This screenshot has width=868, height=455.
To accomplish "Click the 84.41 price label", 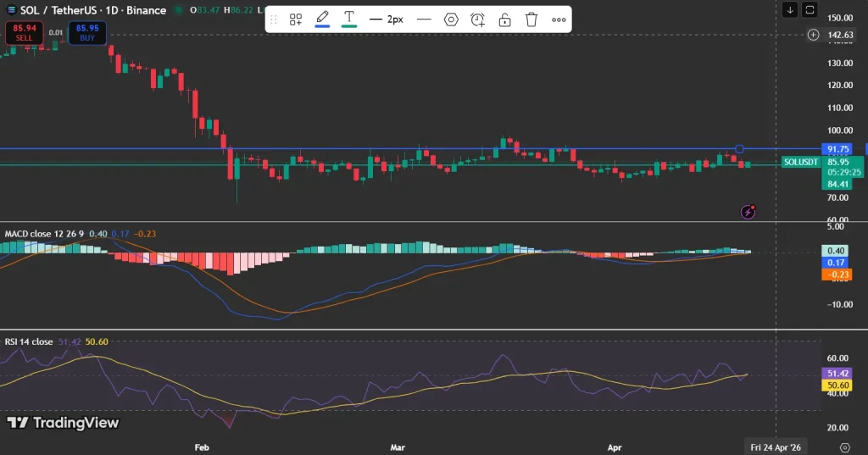I will (x=838, y=185).
